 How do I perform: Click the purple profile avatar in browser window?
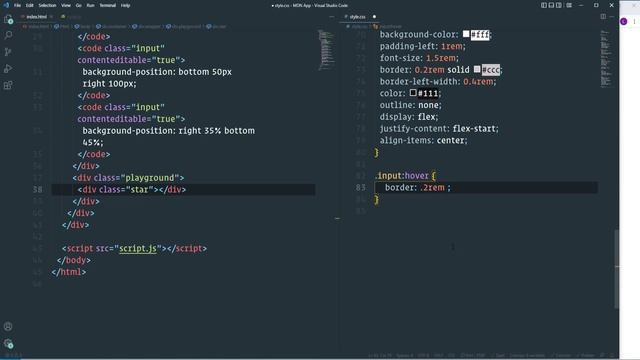coord(624,21)
